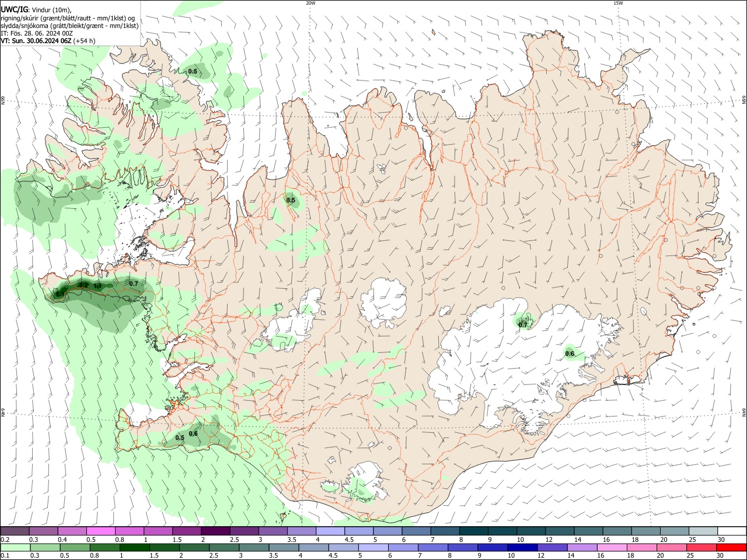Click the 'rigning/skúrir' legend description line
Viewport: 747px width, 560px height.
(x=68, y=18)
